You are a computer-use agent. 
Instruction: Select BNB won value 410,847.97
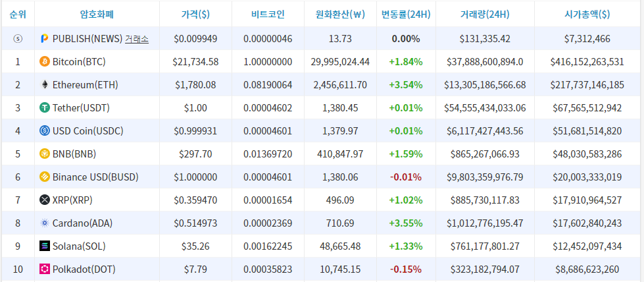click(340, 154)
